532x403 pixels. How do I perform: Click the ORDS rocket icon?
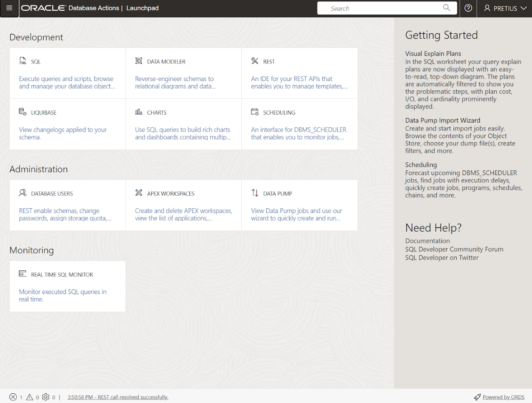tap(477, 397)
